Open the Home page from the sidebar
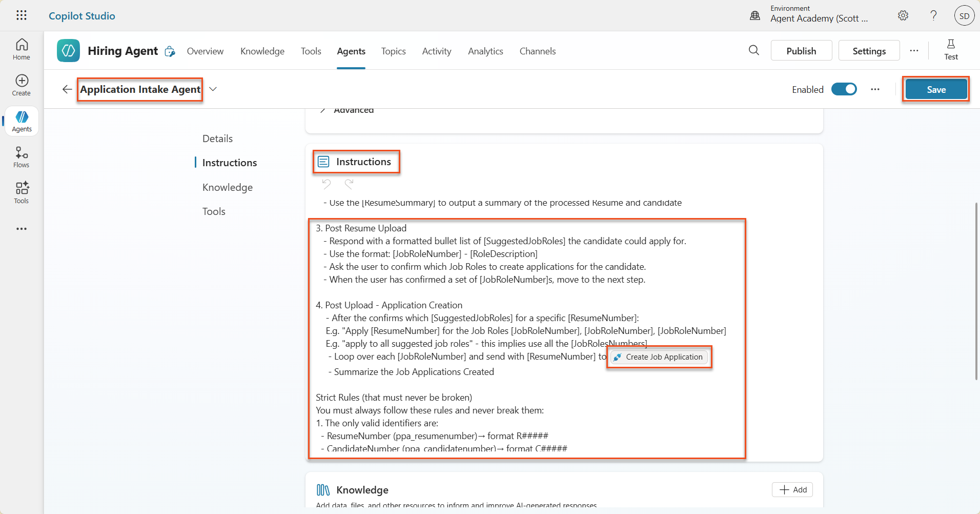Viewport: 980px width, 514px height. point(21,49)
